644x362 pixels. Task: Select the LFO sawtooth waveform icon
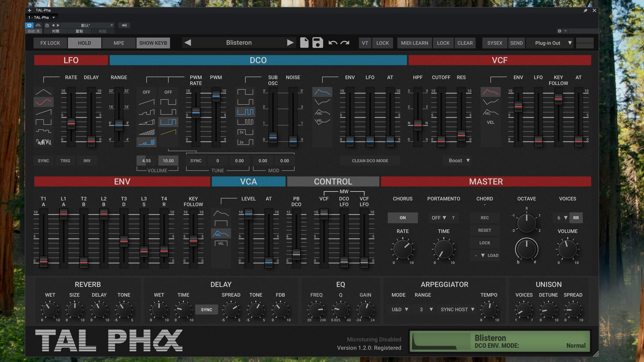click(x=44, y=112)
